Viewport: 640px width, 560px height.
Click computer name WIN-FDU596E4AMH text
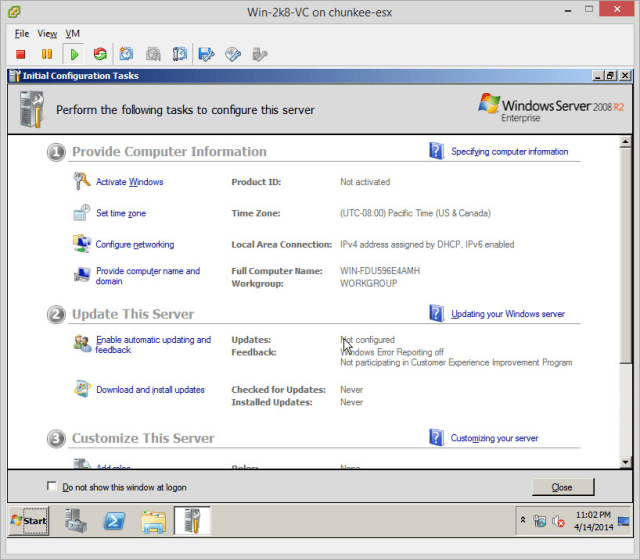point(380,271)
